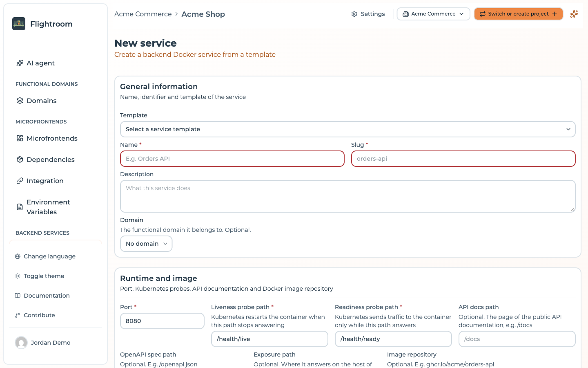Open Documentation link in sidebar
This screenshot has width=588, height=368.
click(x=47, y=296)
